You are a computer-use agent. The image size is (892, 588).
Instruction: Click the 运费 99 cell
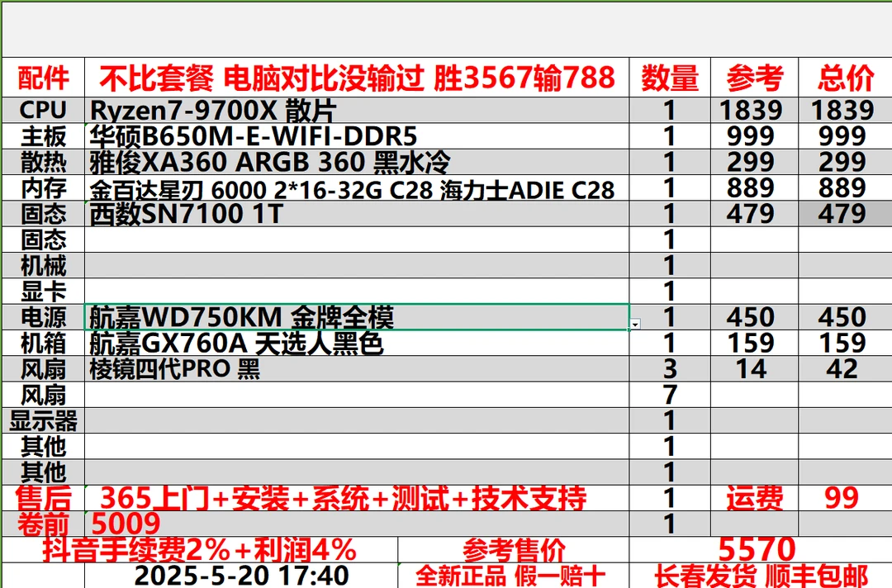pos(841,497)
